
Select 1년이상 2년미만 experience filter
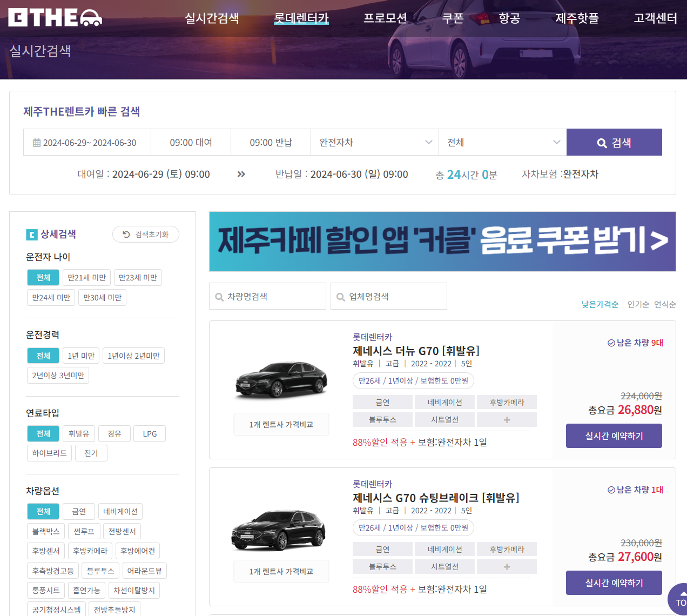click(x=133, y=356)
